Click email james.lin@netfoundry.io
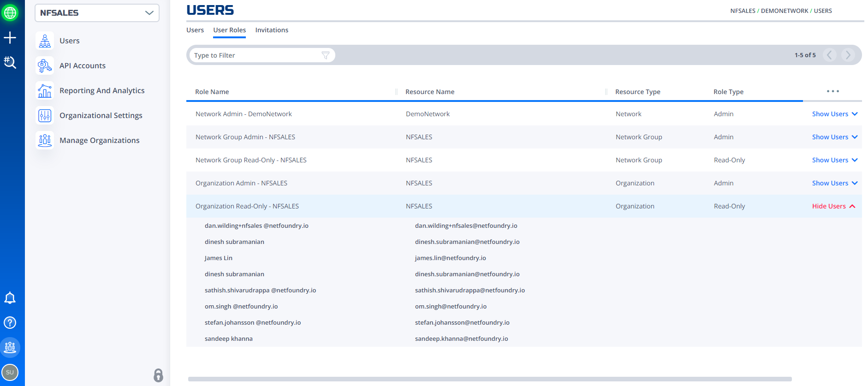 [x=451, y=258]
